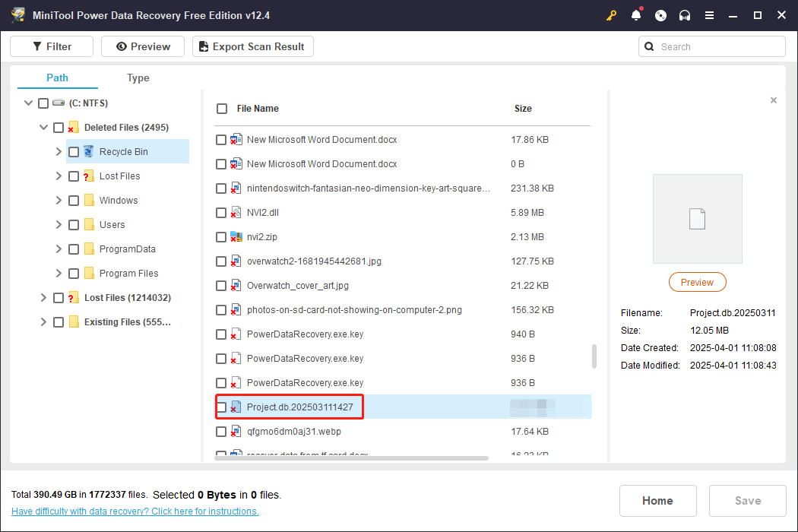Click the Overwatch_cover_art.jpg image icon
798x532 pixels.
coord(236,286)
